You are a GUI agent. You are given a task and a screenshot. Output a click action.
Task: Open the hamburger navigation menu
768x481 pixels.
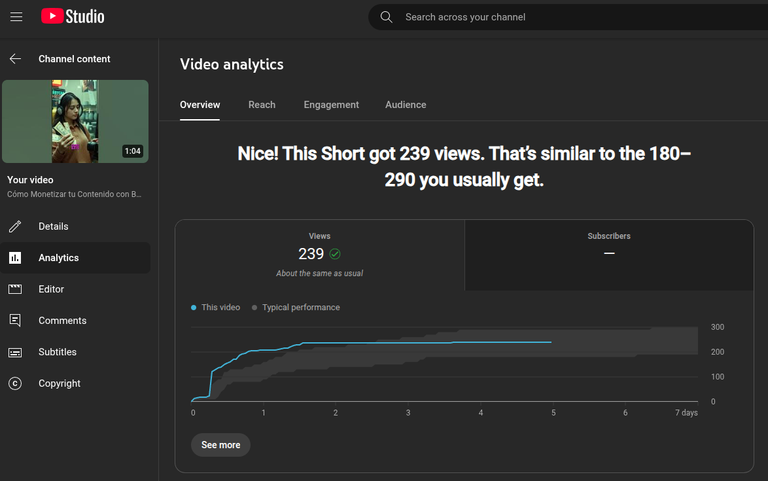pos(16,17)
